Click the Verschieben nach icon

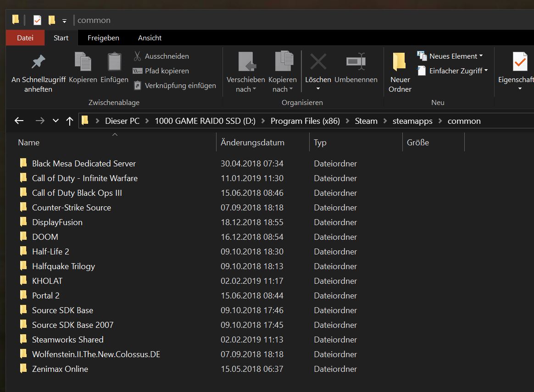pos(247,61)
